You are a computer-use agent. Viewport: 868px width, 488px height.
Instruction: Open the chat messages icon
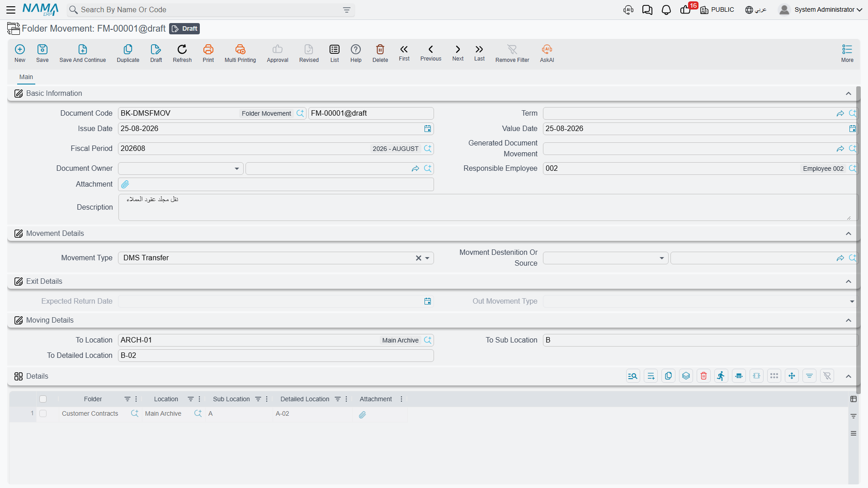coord(647,10)
